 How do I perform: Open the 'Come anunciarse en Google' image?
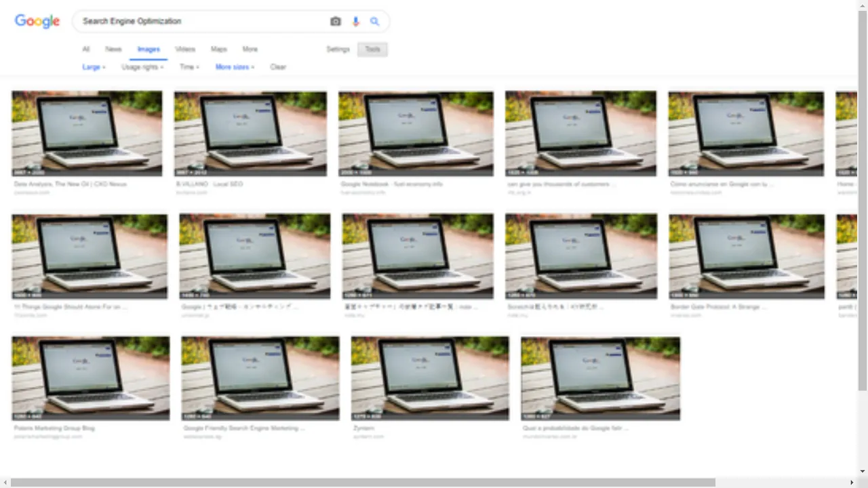pos(746,134)
